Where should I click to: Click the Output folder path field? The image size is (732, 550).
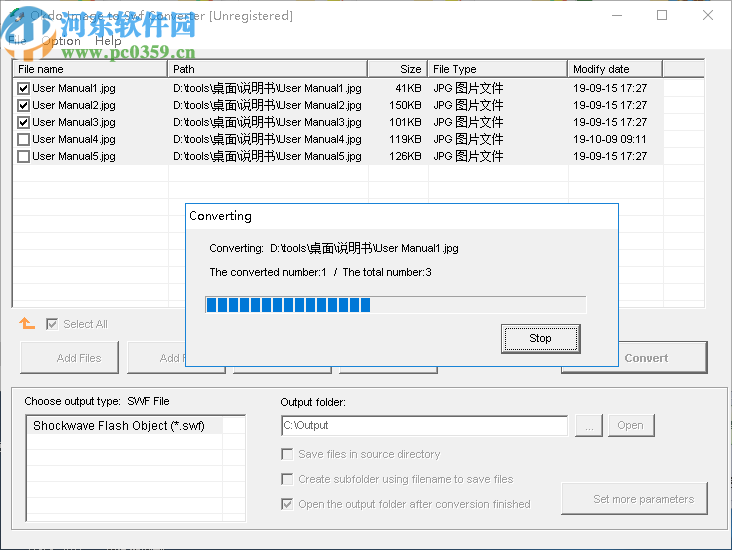click(x=424, y=425)
